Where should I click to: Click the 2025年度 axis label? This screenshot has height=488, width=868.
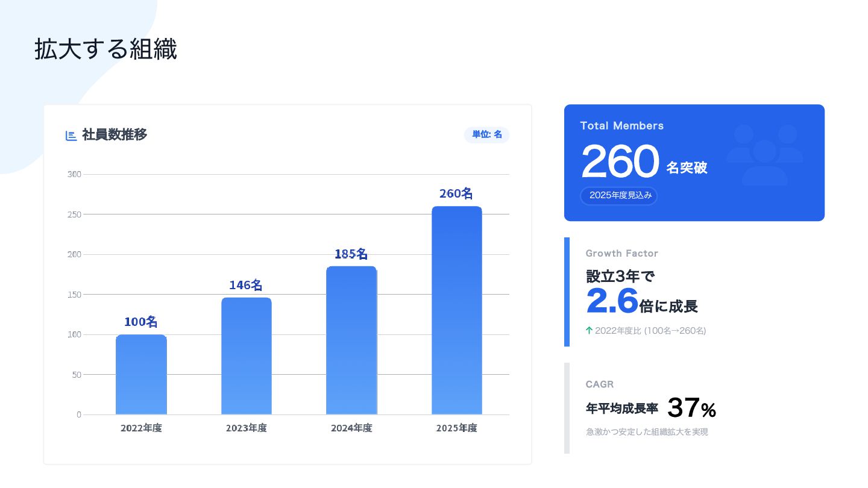pos(457,428)
